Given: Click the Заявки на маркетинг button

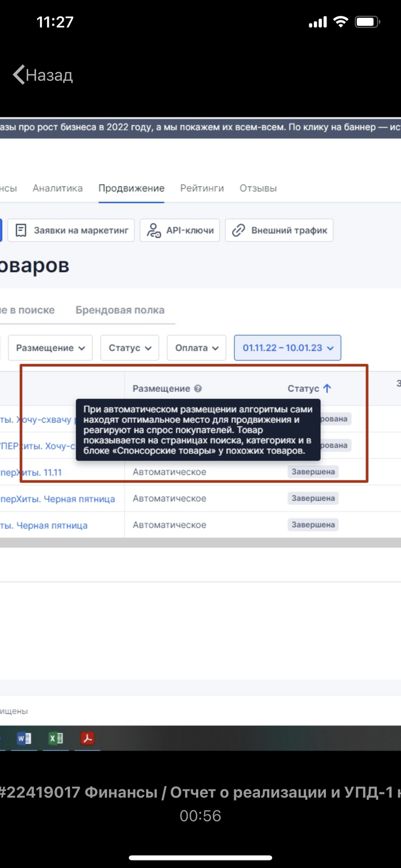Looking at the screenshot, I should click(71, 230).
